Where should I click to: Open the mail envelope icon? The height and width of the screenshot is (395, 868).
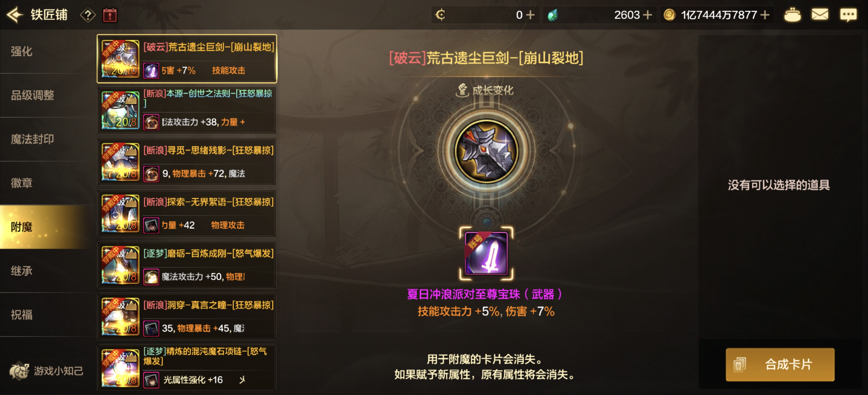820,15
